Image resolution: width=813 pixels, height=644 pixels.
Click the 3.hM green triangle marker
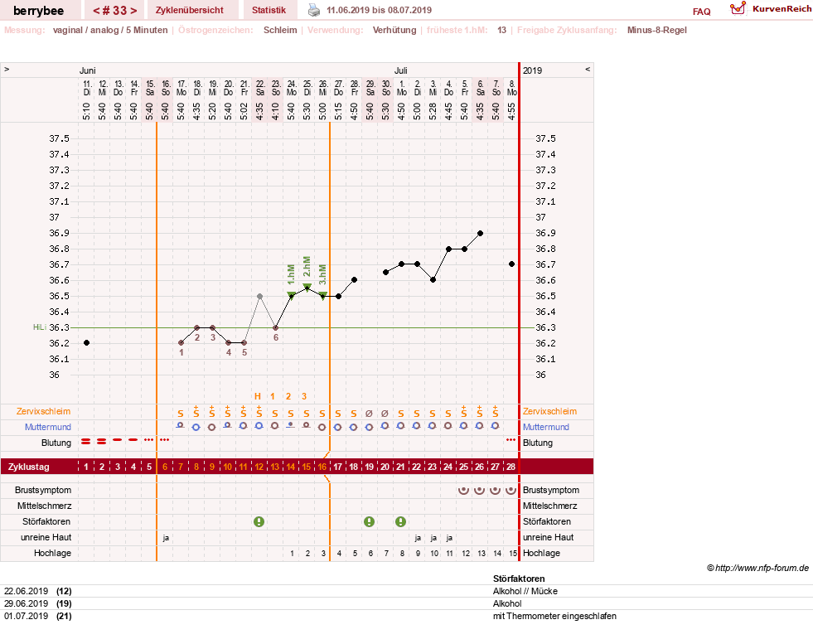click(x=323, y=296)
